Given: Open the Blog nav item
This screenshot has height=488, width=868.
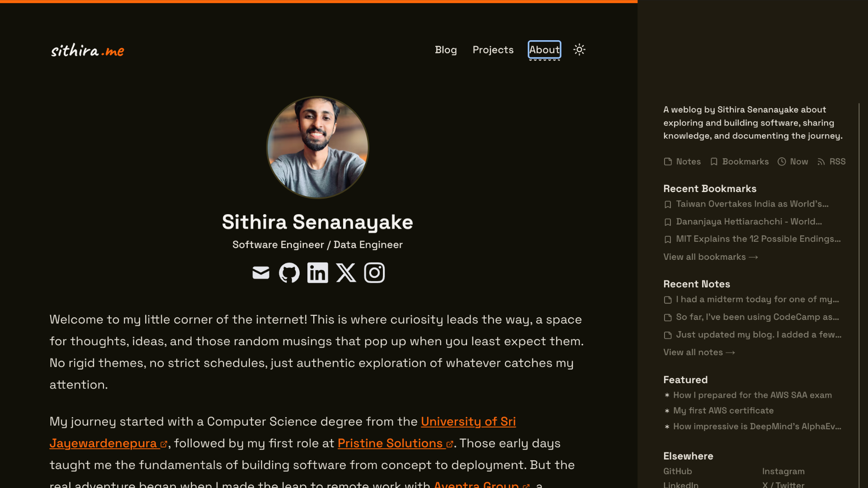Looking at the screenshot, I should (x=446, y=50).
